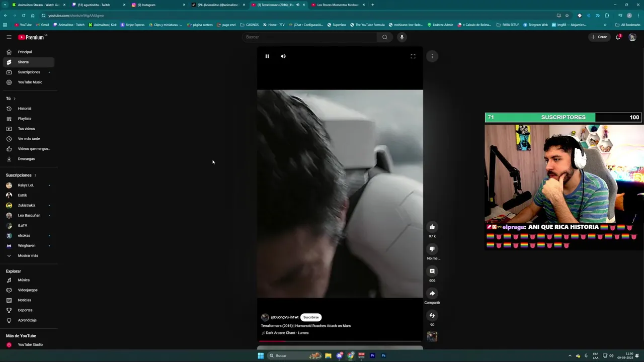Open a new browser tab
Image resolution: width=644 pixels, height=362 pixels.
pos(372,5)
